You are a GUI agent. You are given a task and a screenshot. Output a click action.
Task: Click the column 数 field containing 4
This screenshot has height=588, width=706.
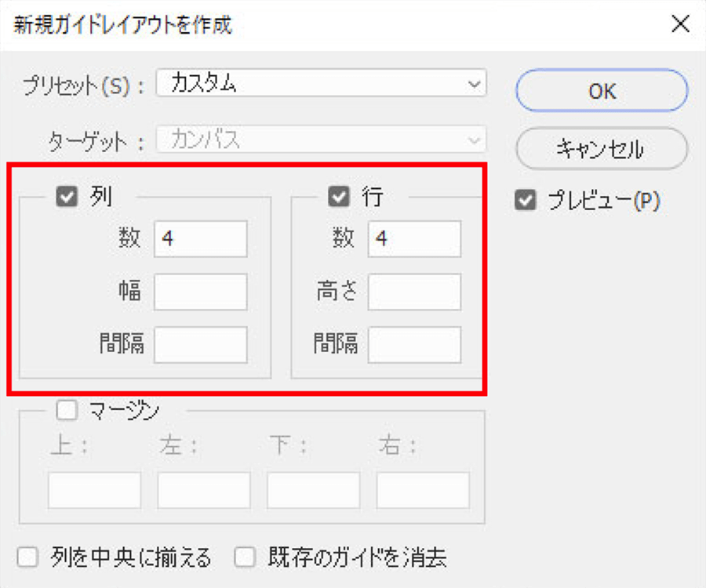(x=200, y=239)
